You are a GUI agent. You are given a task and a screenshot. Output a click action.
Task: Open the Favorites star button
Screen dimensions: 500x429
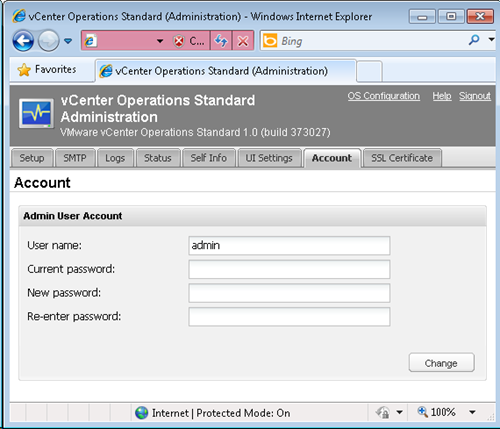(47, 70)
